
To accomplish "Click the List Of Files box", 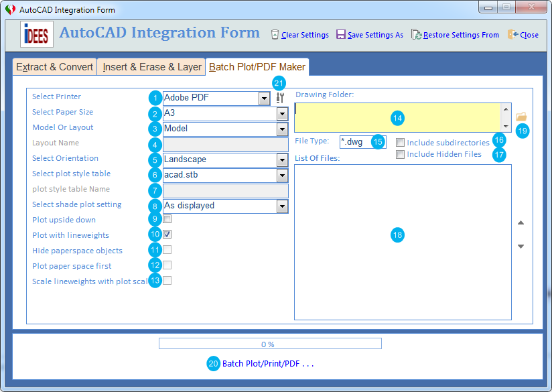I will coord(403,243).
